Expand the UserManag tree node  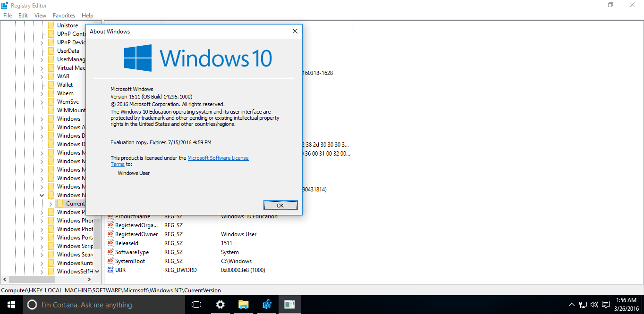click(x=42, y=59)
